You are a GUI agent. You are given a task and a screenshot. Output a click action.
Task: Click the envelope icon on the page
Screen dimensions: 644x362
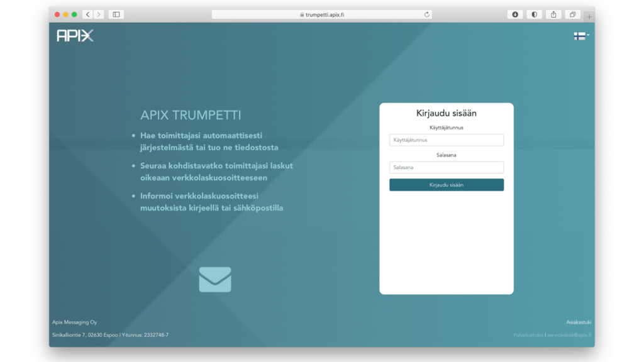pyautogui.click(x=215, y=280)
